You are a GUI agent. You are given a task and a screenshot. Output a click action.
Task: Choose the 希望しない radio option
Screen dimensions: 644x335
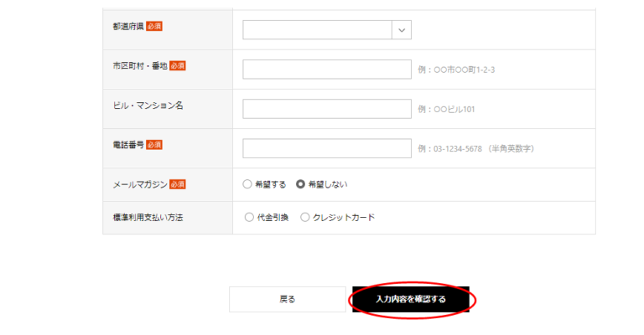point(301,184)
